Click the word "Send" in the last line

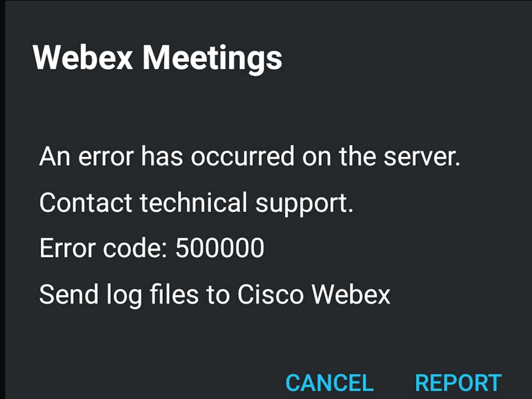(69, 294)
